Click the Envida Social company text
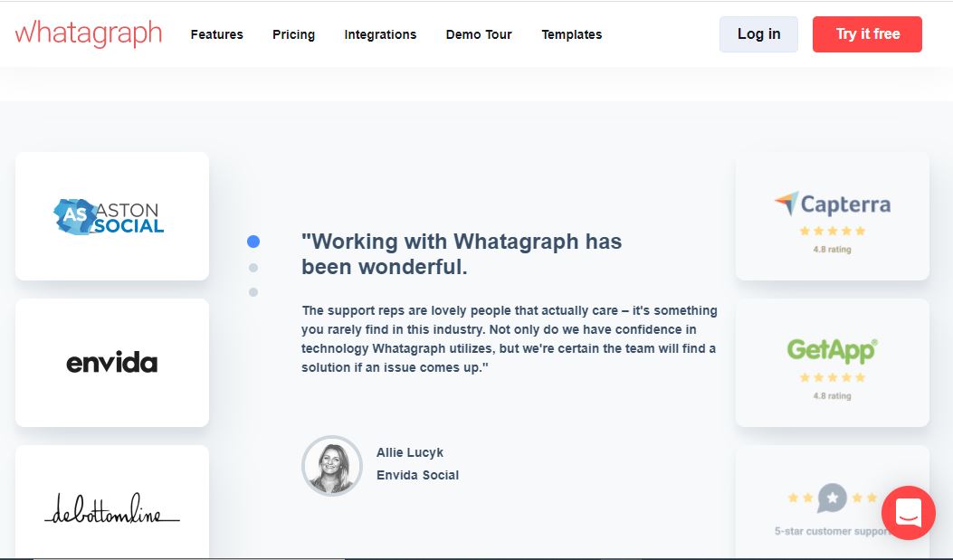The width and height of the screenshot is (953, 560). (417, 475)
